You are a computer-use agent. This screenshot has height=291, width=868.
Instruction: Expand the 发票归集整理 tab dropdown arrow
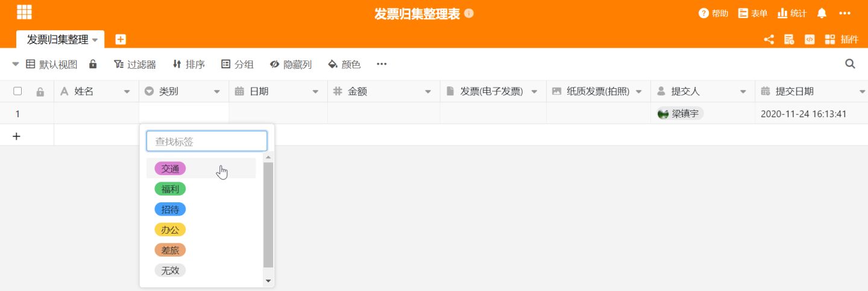click(x=95, y=40)
